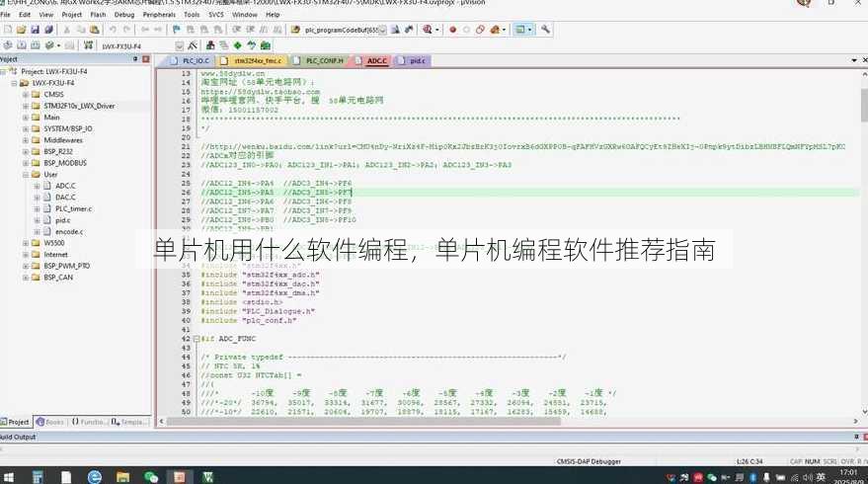Click the Paste clipboard icon
The image size is (868, 484).
click(x=95, y=30)
